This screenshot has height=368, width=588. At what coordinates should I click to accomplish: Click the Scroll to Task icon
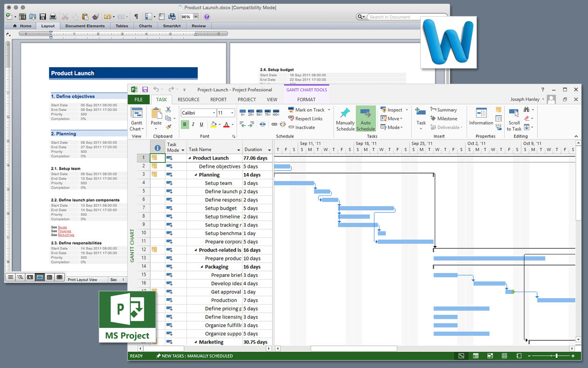click(x=514, y=113)
